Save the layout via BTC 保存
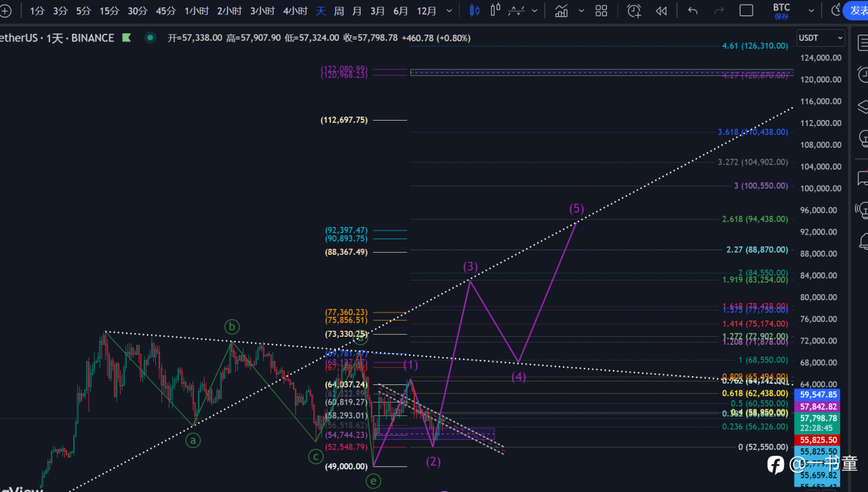The height and width of the screenshot is (492, 868). coord(782,11)
